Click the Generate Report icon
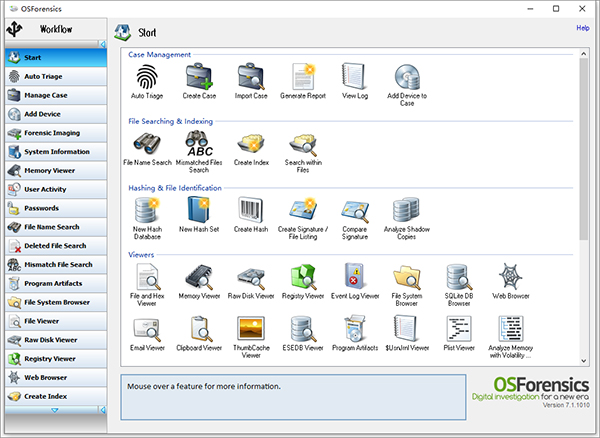600x438 pixels. (x=303, y=77)
